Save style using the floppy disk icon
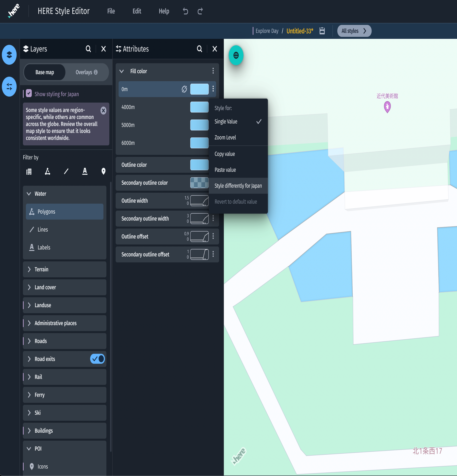The width and height of the screenshot is (457, 476). coord(322,31)
